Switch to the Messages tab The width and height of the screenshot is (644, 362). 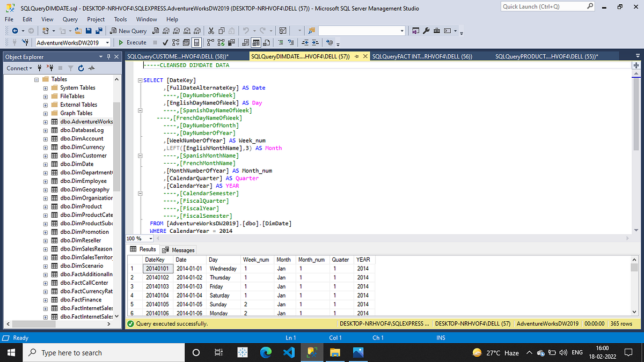(178, 249)
